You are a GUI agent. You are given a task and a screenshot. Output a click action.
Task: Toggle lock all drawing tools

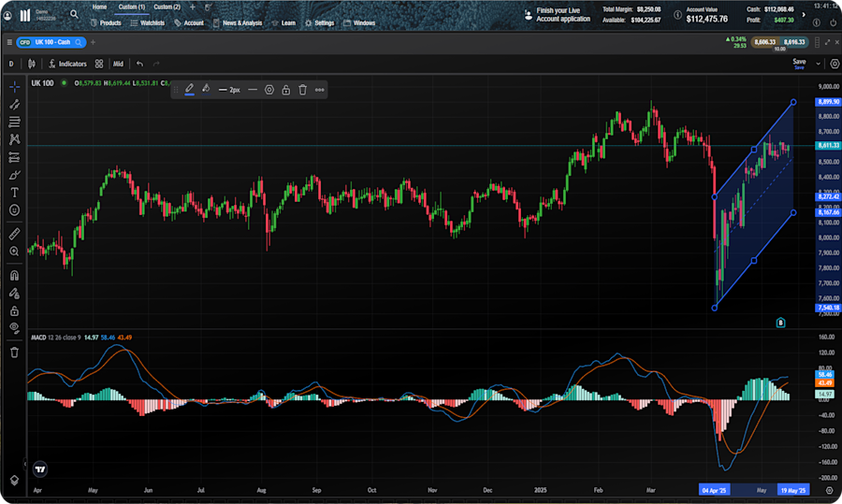point(14,310)
